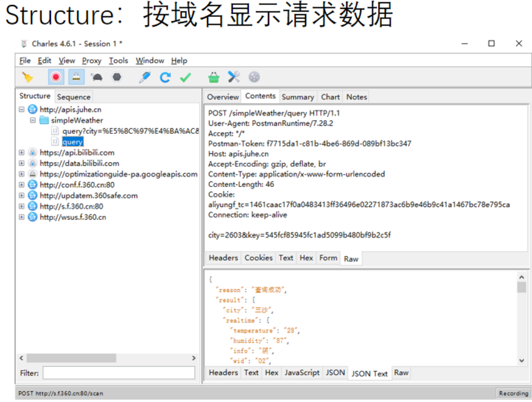Open the Tools menu
Image resolution: width=532 pixels, height=402 pixels.
(x=119, y=60)
